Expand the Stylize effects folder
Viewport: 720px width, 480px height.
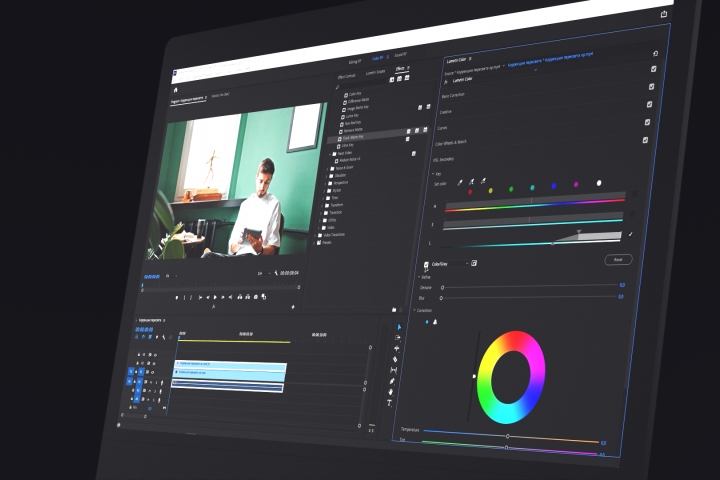click(324, 191)
